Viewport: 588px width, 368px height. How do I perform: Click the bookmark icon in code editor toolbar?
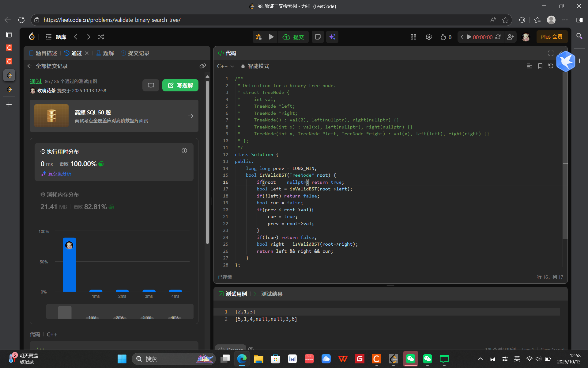pos(540,66)
